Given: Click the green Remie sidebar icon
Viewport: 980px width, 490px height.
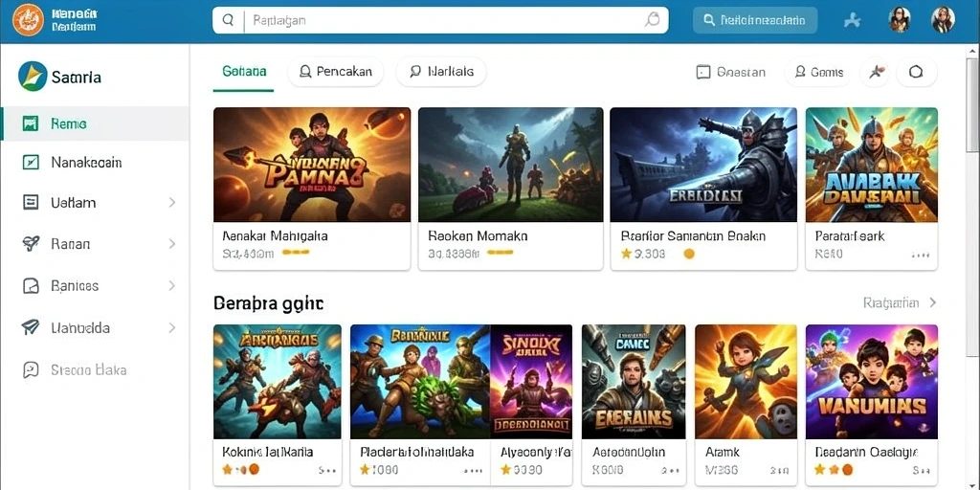Looking at the screenshot, I should coord(30,123).
